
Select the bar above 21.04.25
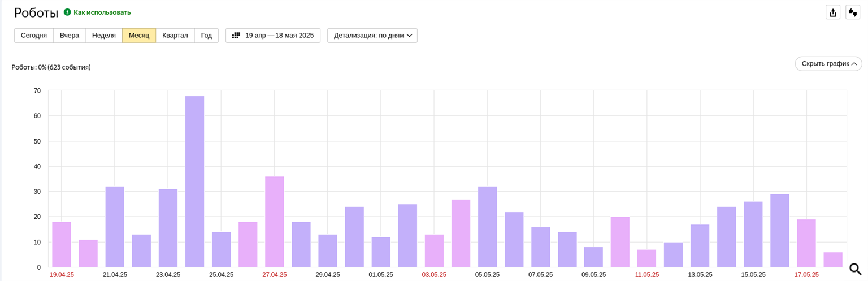(115, 226)
